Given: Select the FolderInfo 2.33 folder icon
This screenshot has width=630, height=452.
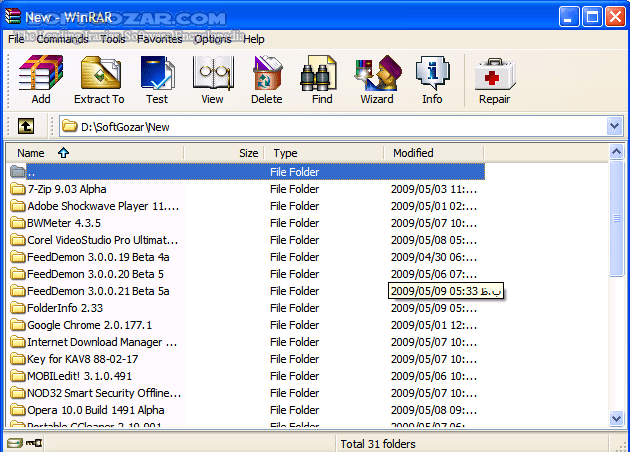Looking at the screenshot, I should pos(18,308).
